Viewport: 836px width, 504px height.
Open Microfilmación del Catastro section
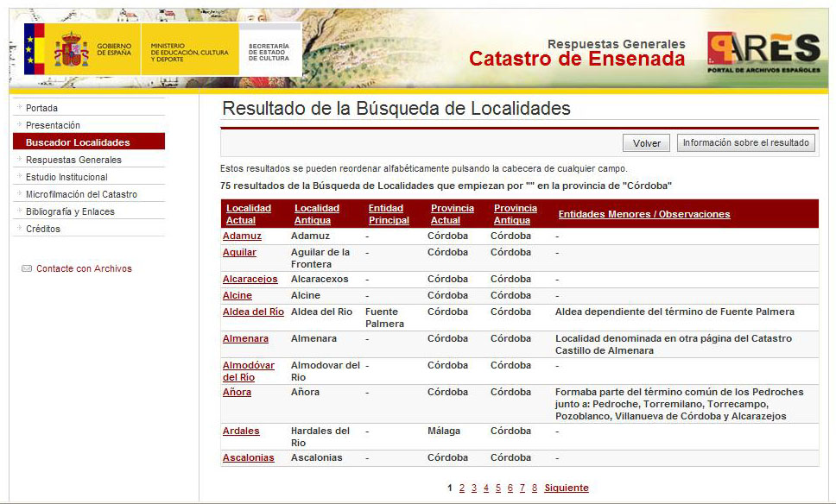tap(81, 194)
